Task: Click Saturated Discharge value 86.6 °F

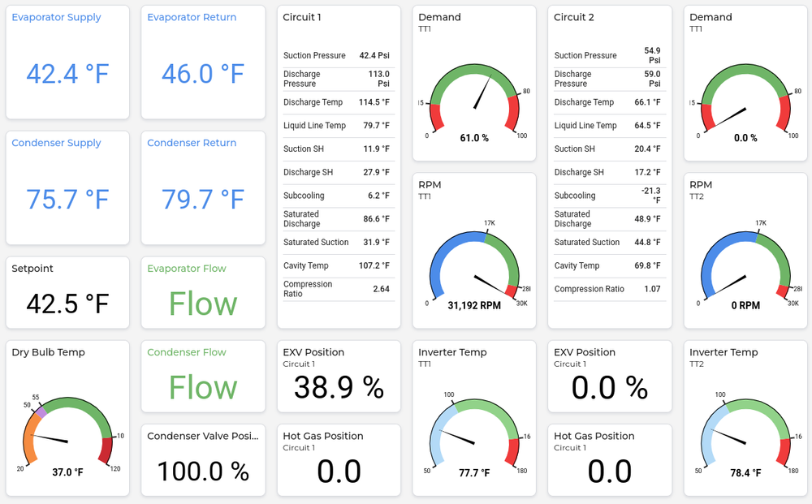Action: pyautogui.click(x=377, y=219)
